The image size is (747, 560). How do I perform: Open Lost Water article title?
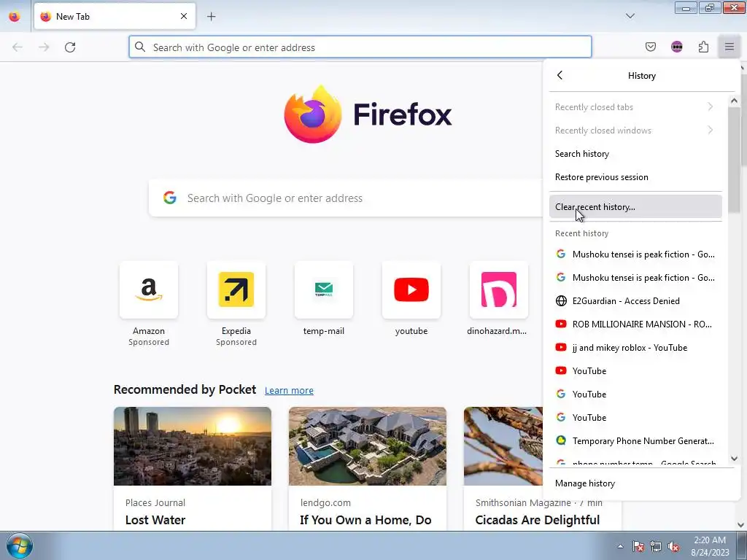[155, 520]
